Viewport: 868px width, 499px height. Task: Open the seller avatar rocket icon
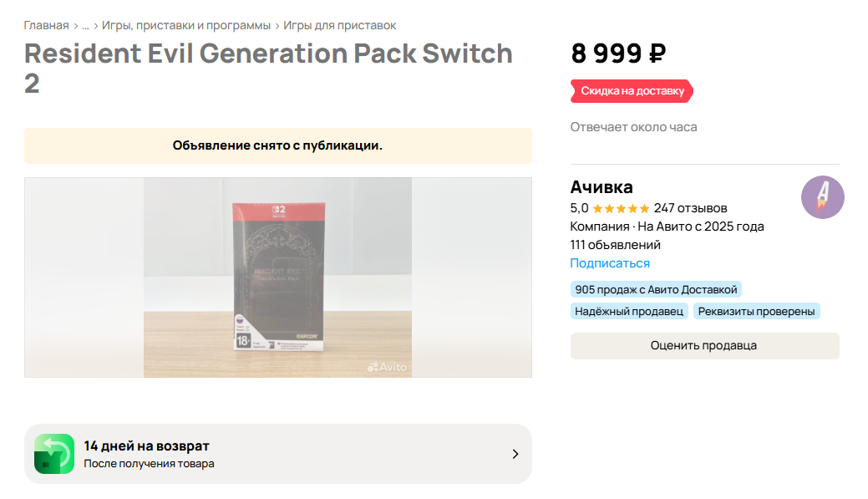pos(822,198)
